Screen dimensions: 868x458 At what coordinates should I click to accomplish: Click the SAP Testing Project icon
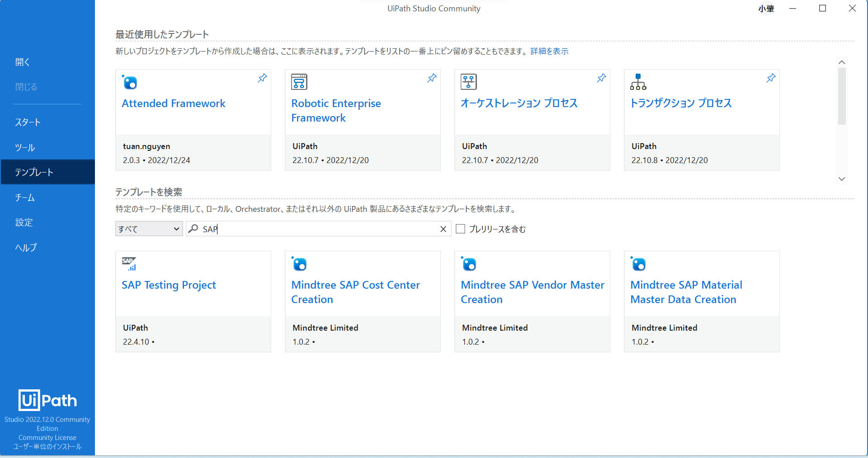(x=129, y=264)
